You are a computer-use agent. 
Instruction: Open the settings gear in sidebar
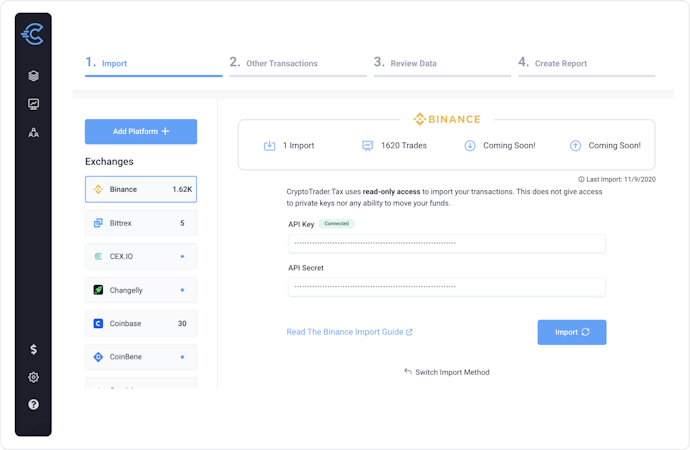pyautogui.click(x=33, y=377)
